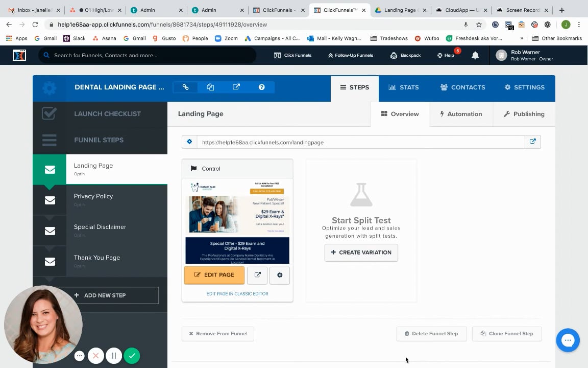Pause the screen recording
The width and height of the screenshot is (588, 368).
tap(114, 356)
